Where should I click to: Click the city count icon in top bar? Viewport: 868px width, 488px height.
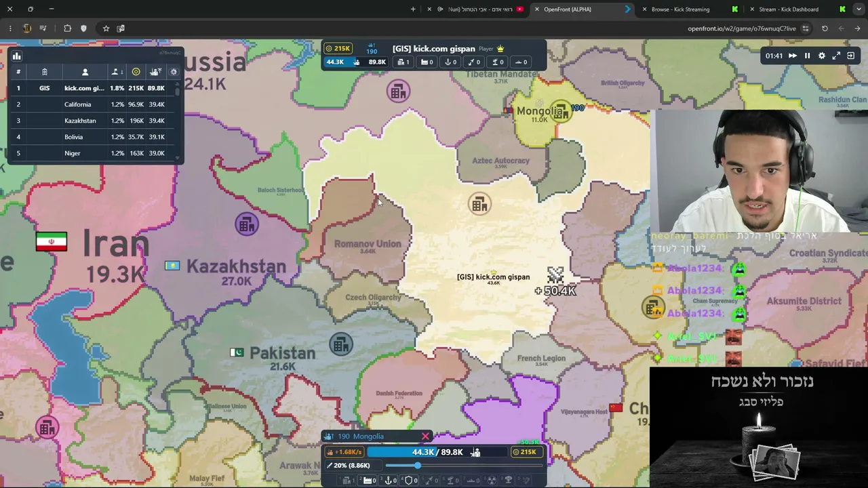tap(403, 62)
